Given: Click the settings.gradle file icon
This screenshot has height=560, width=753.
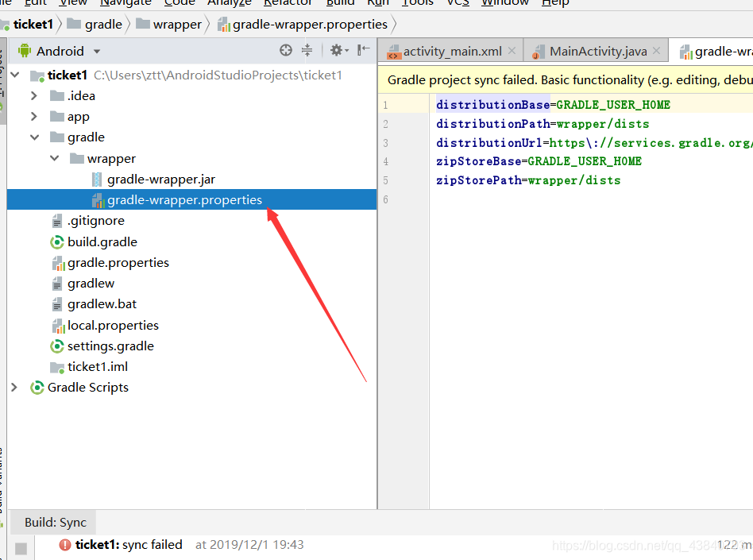Looking at the screenshot, I should point(56,346).
